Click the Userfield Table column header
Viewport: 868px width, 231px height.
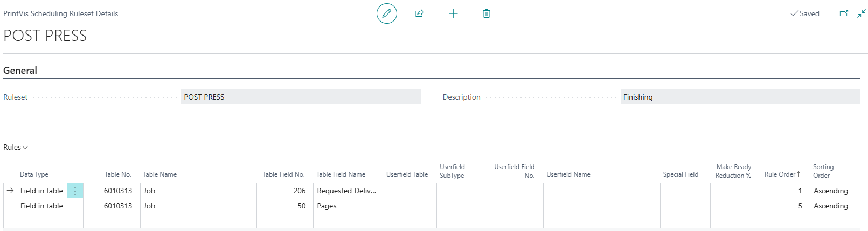[407, 174]
